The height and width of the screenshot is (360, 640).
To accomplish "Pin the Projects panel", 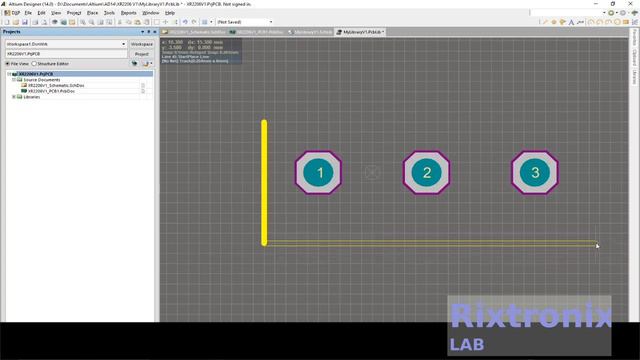I will click(149, 32).
